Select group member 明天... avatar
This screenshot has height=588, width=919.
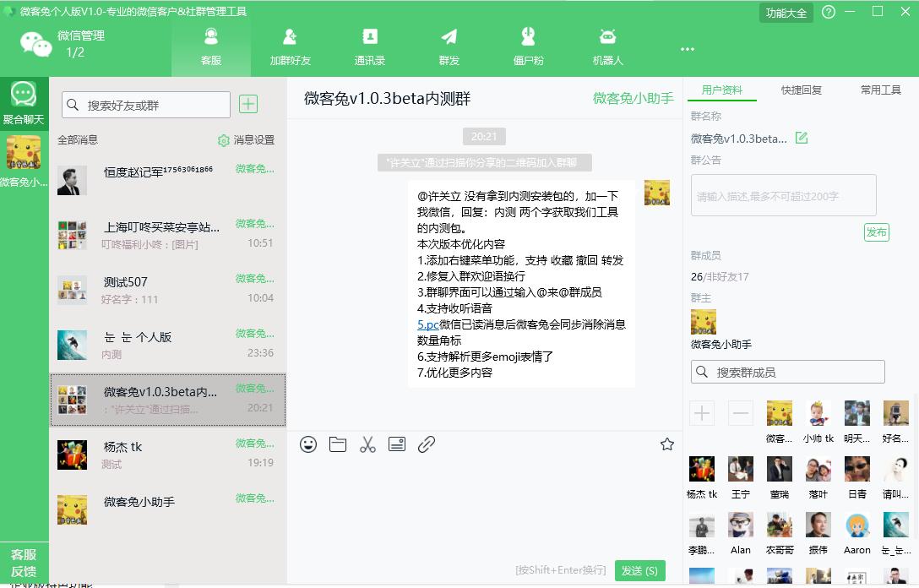[x=856, y=413]
